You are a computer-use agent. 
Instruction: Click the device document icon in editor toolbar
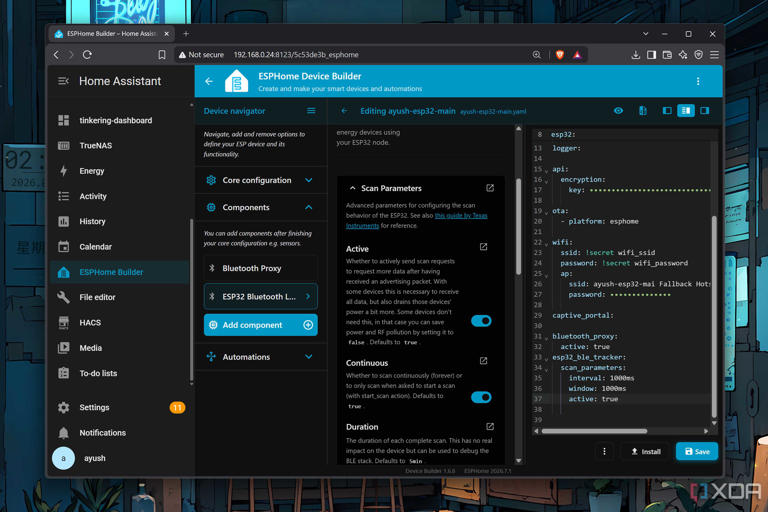pyautogui.click(x=643, y=111)
